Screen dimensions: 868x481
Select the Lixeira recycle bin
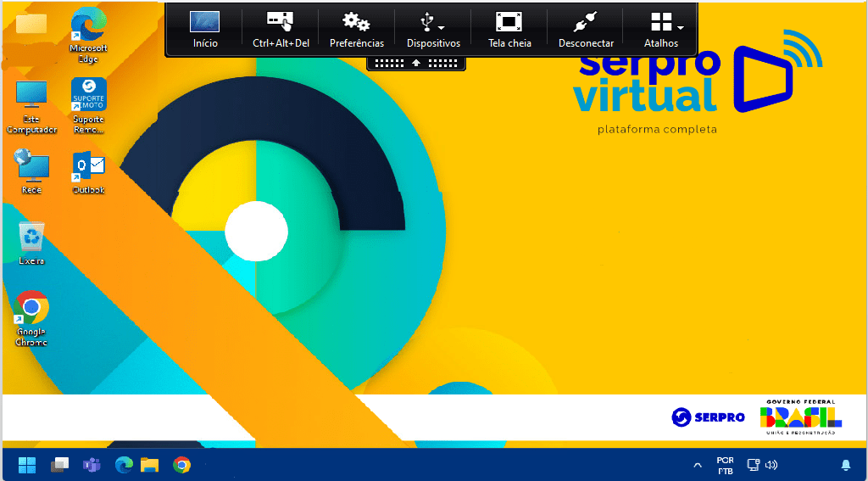point(31,243)
